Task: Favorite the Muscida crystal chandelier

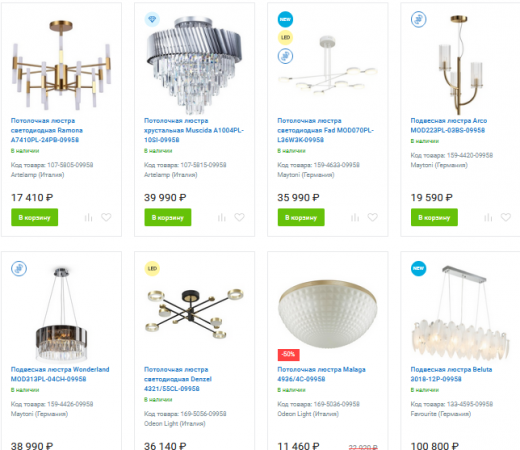Action: (239, 217)
